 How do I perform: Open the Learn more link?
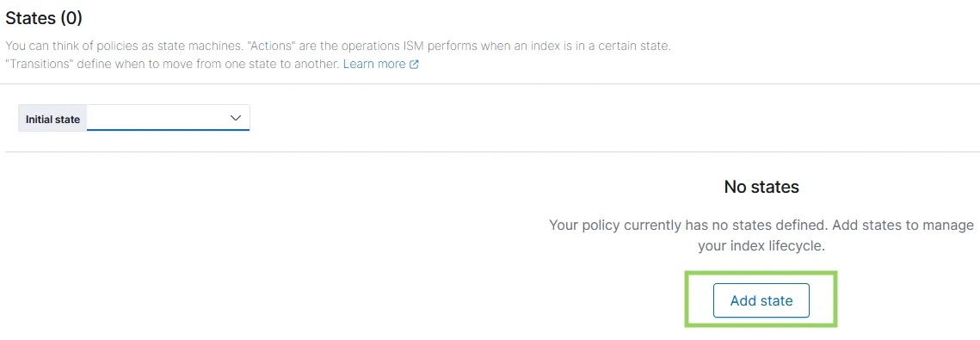click(x=374, y=64)
